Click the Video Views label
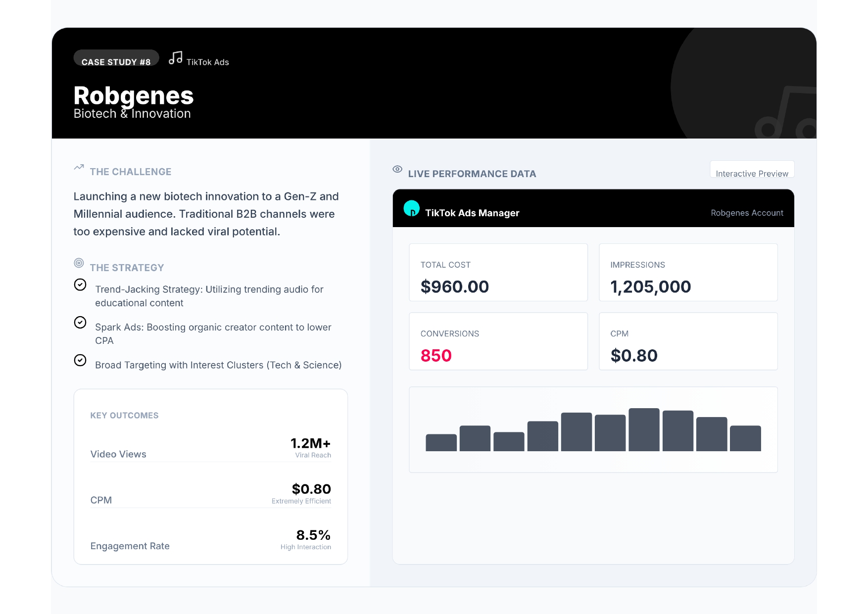 118,454
